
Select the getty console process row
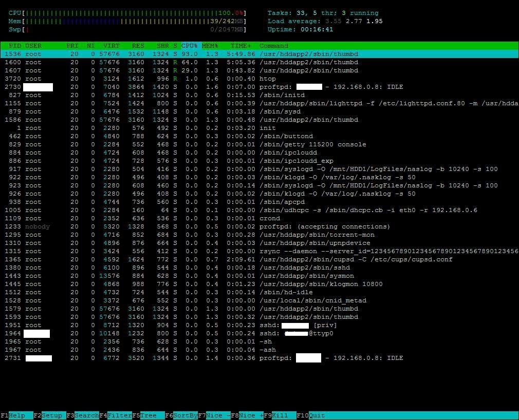click(x=259, y=144)
